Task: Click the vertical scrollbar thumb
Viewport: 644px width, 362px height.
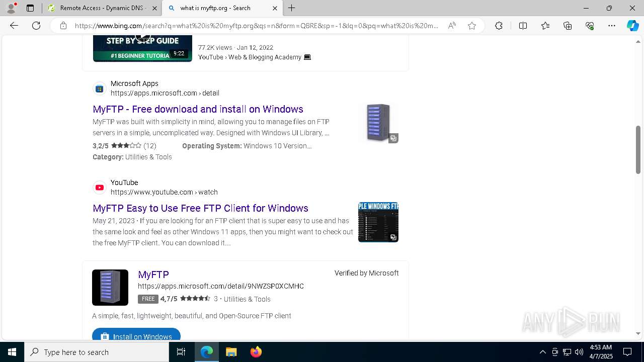Action: tap(638, 149)
